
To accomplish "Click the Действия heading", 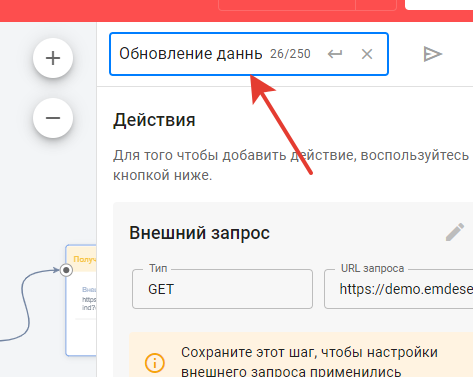I will pyautogui.click(x=154, y=120).
